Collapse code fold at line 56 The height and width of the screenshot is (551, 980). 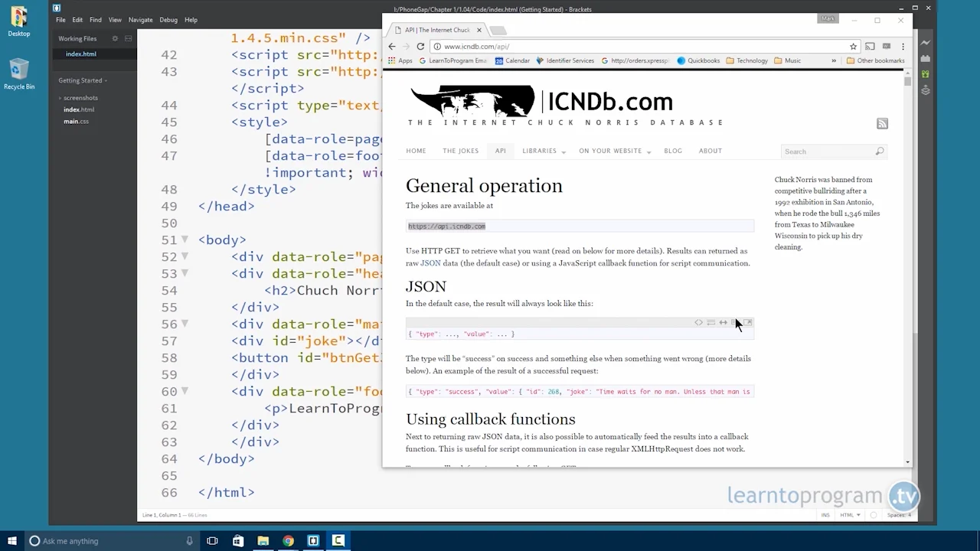185,324
